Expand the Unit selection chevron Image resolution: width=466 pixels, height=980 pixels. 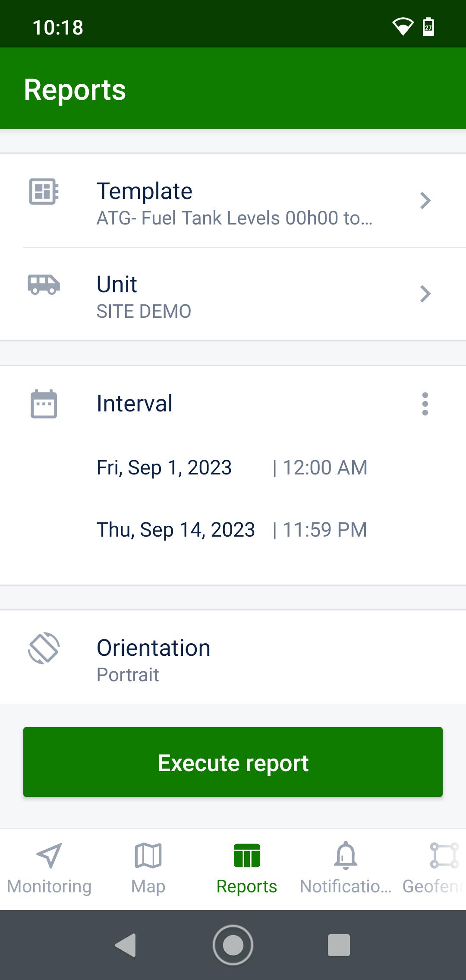tap(425, 294)
